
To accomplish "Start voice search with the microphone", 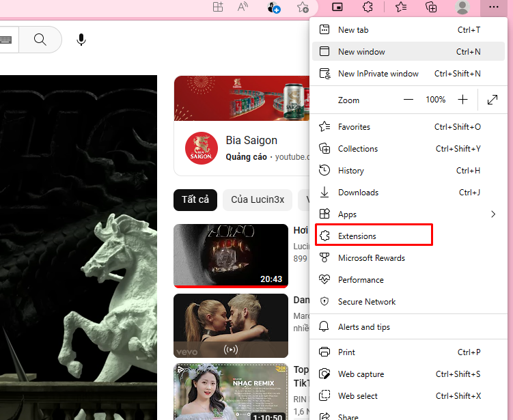I will pos(81,40).
